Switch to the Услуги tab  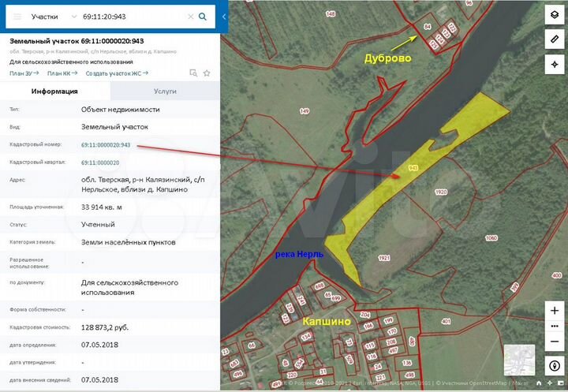pos(165,91)
